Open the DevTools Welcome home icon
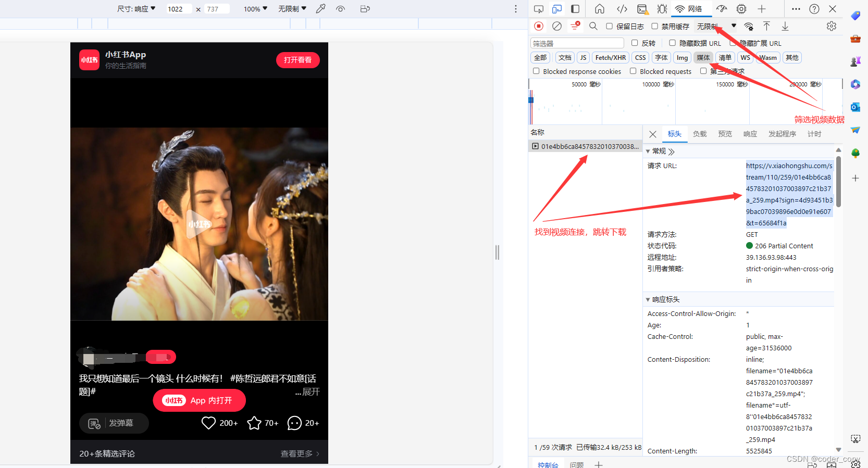Screen dimensions: 868x468 600,9
